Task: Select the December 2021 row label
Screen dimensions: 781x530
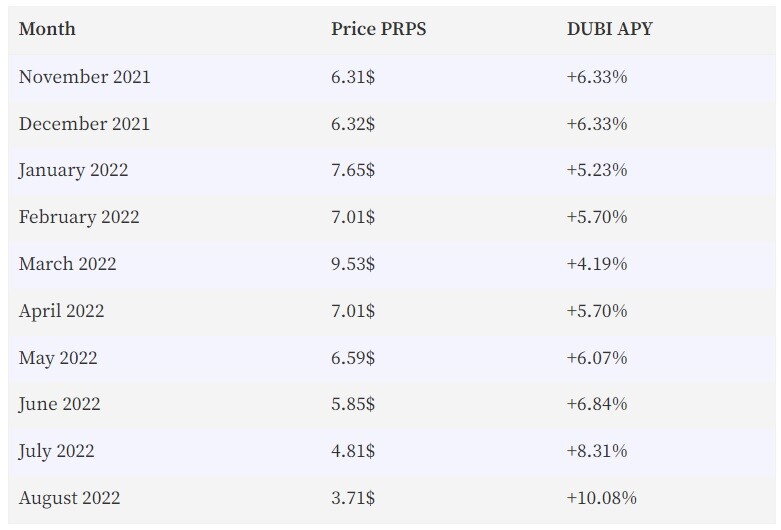Action: (84, 124)
